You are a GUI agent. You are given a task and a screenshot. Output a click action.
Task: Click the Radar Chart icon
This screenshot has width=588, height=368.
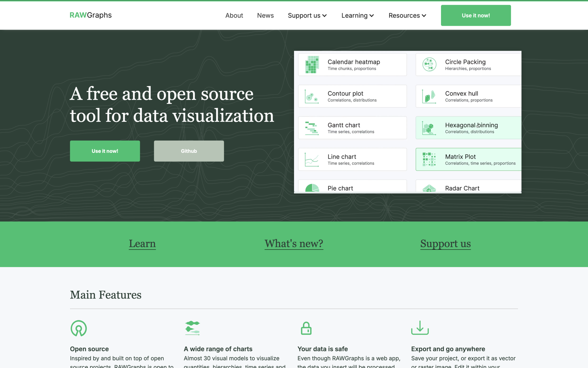point(429,188)
